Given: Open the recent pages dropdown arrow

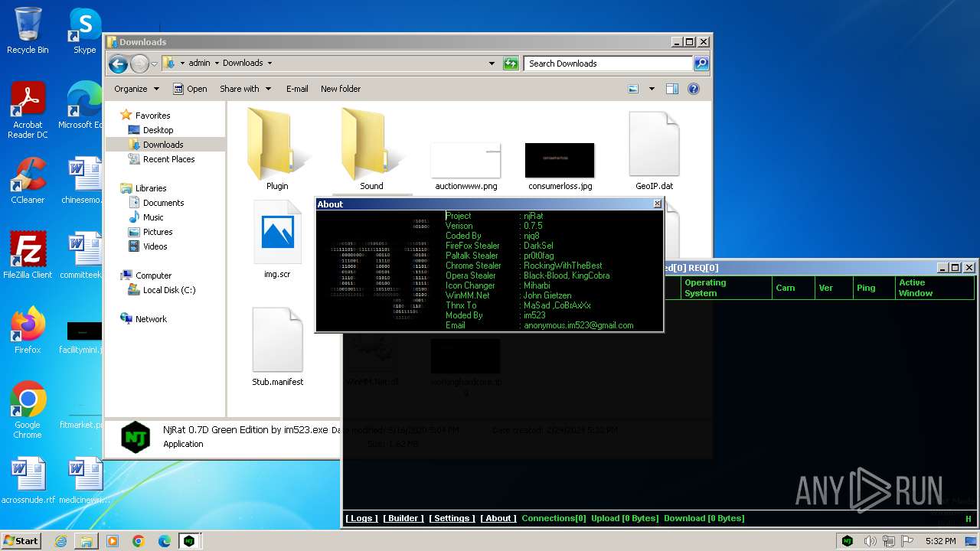Looking at the screenshot, I should tap(154, 64).
